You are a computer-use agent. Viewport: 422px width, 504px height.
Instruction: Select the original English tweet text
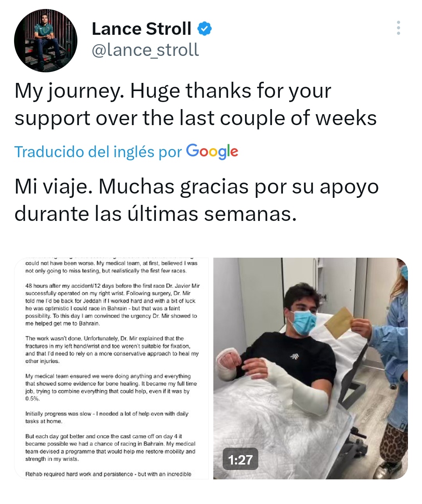[x=195, y=104]
